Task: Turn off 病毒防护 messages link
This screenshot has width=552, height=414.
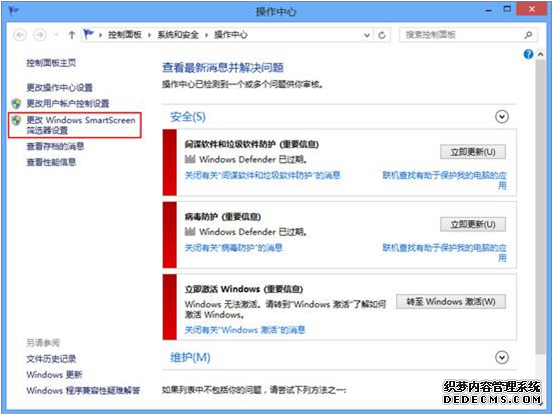Action: click(x=234, y=248)
